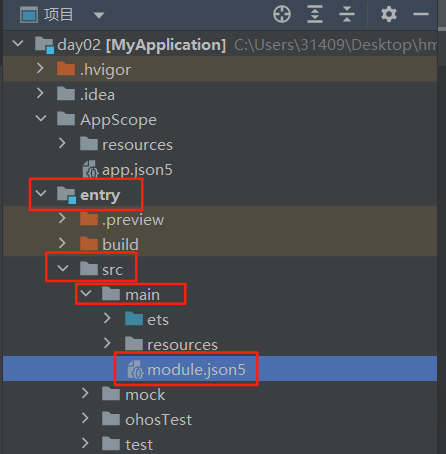Image resolution: width=446 pixels, height=454 pixels.
Task: Expand the mock folder chevron
Action: click(x=85, y=393)
